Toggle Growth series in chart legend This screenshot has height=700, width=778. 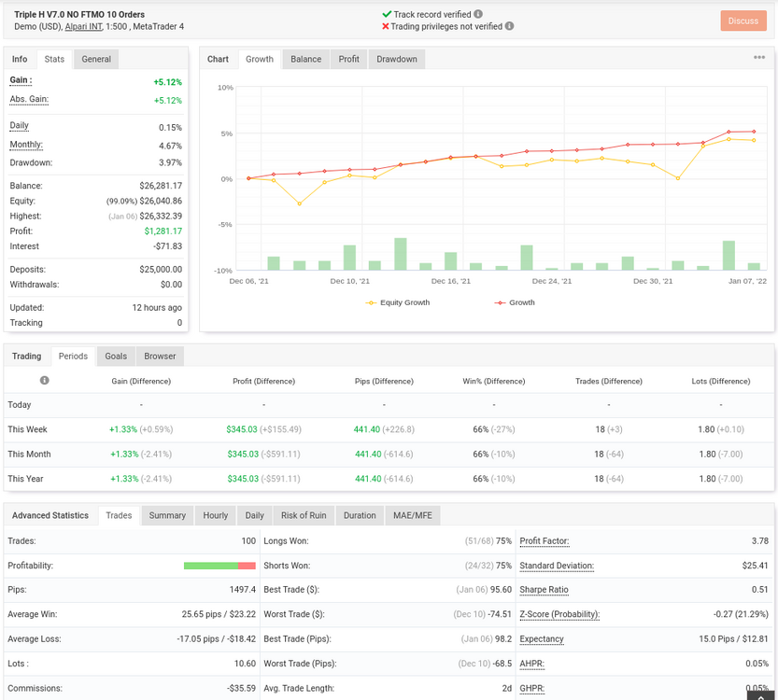click(515, 302)
